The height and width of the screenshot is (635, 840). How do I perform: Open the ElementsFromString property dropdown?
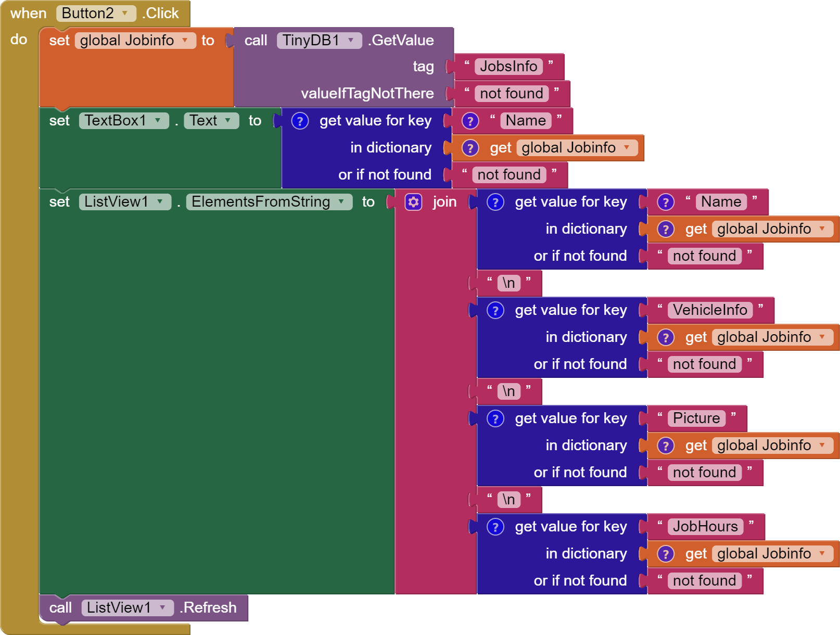(341, 201)
